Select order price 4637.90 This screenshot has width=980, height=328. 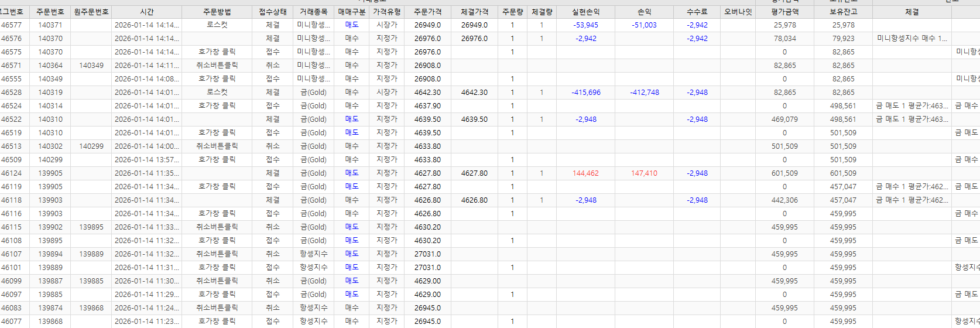(x=428, y=106)
